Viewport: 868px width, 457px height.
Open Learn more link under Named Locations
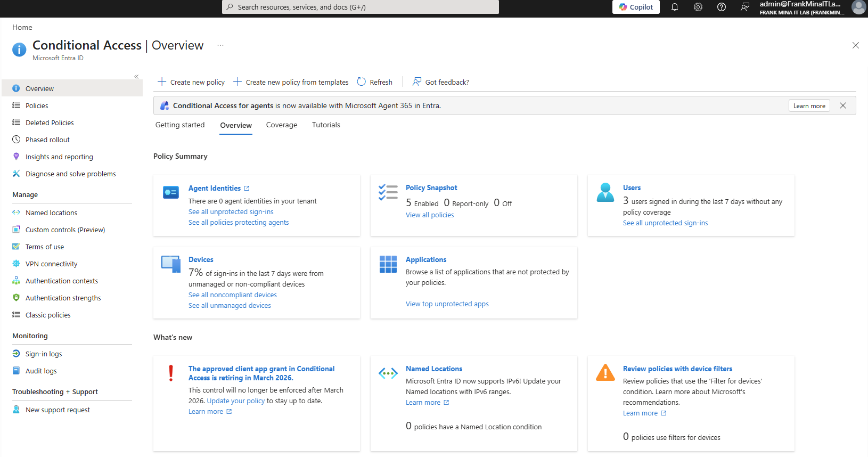[427, 402]
